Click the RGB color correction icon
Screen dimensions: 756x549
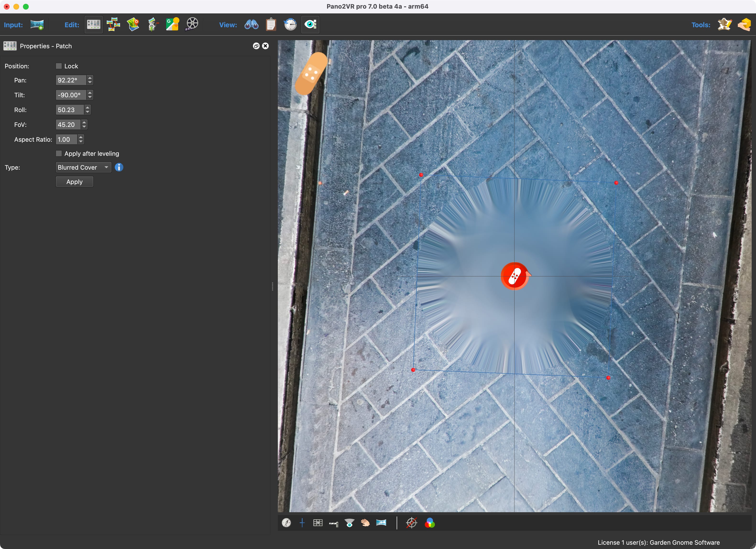[430, 523]
